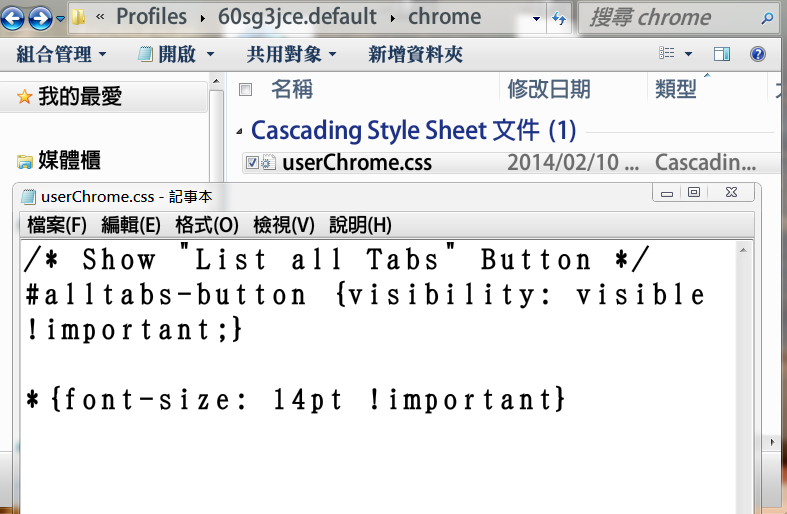Click the magnifier icon in search box
This screenshot has width=787, height=514.
coord(767,18)
